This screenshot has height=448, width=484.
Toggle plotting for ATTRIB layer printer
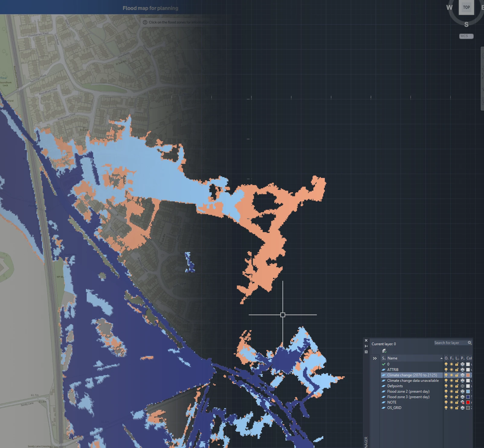click(x=463, y=370)
